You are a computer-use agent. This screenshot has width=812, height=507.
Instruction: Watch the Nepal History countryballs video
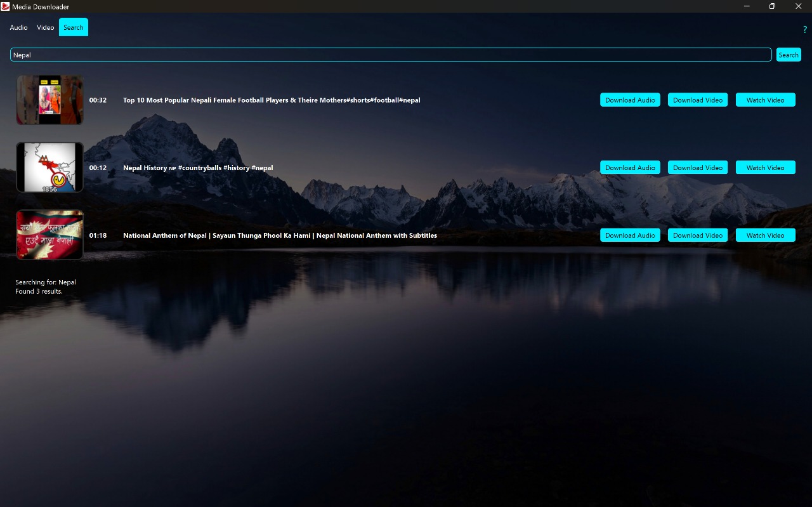click(765, 168)
